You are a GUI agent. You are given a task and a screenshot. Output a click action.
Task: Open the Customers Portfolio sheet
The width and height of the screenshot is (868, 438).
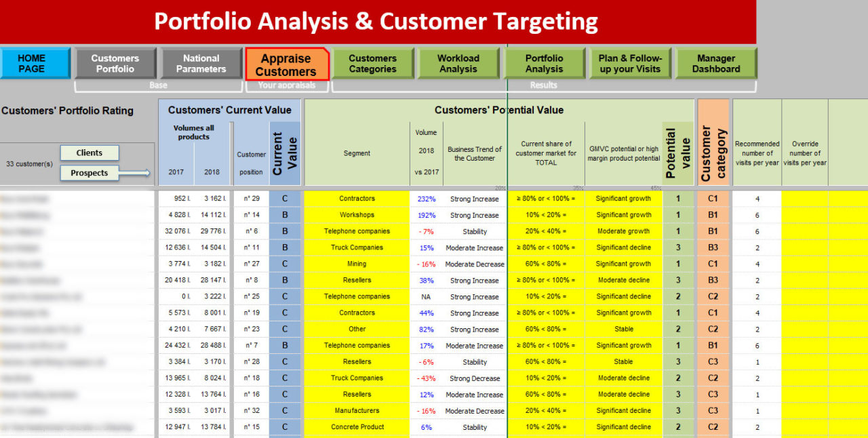(115, 62)
